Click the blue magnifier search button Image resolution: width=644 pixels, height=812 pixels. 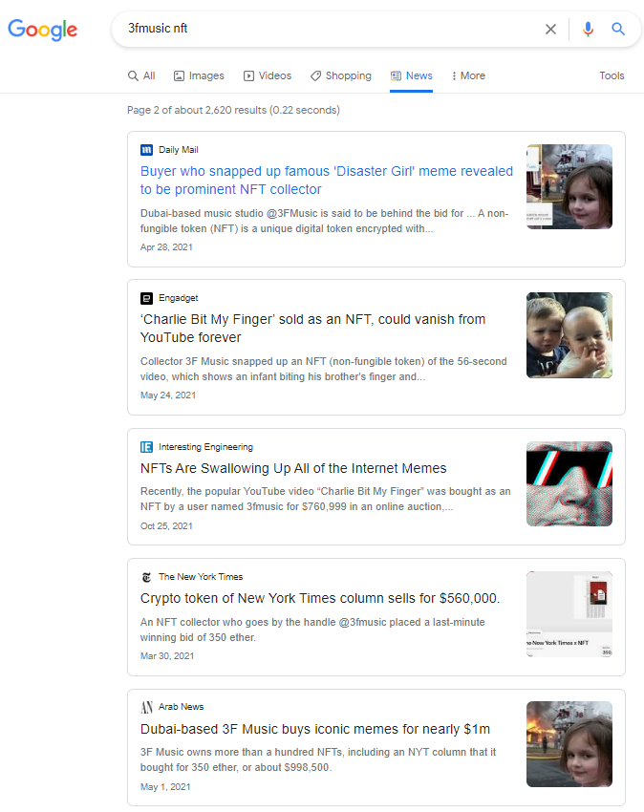(x=618, y=29)
